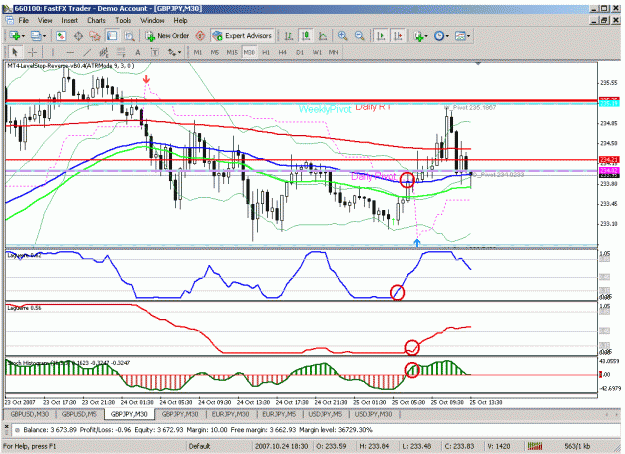
Task: Switch to the GBPUSD,M30 chart tab
Action: [x=29, y=414]
